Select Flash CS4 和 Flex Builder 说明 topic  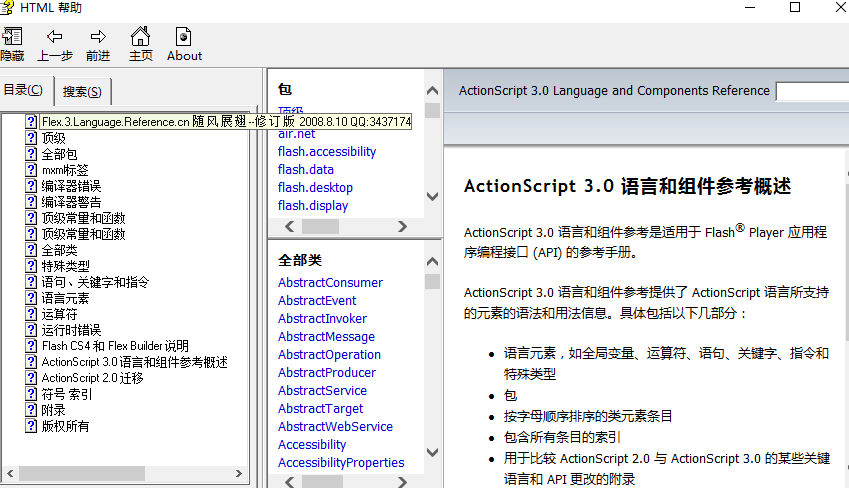115,346
